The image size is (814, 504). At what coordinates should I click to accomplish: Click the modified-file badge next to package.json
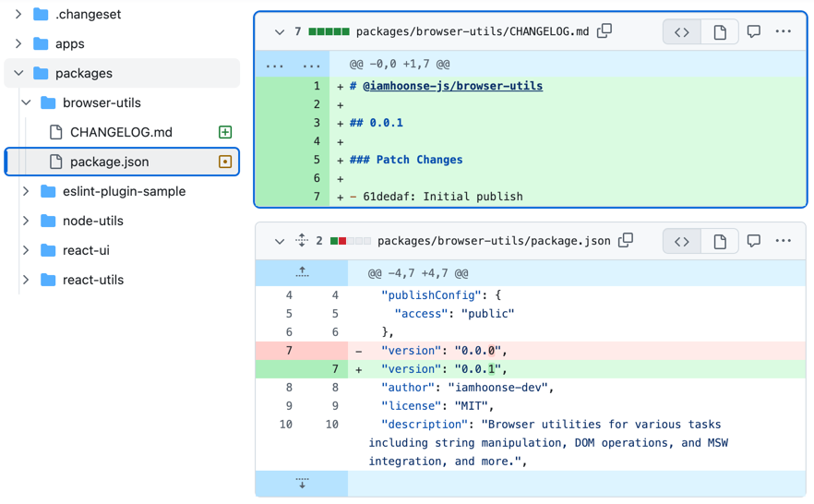[x=225, y=162]
